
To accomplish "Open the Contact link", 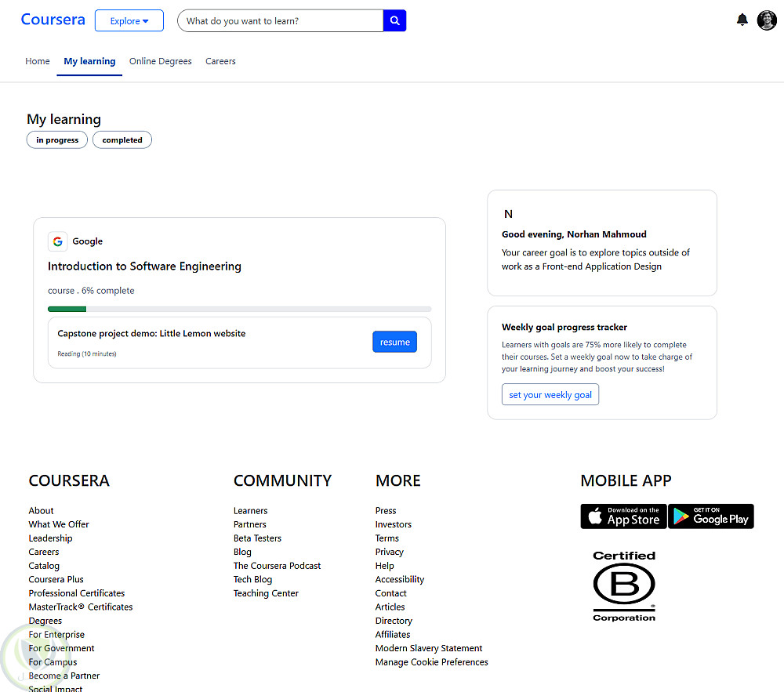I will coord(391,593).
